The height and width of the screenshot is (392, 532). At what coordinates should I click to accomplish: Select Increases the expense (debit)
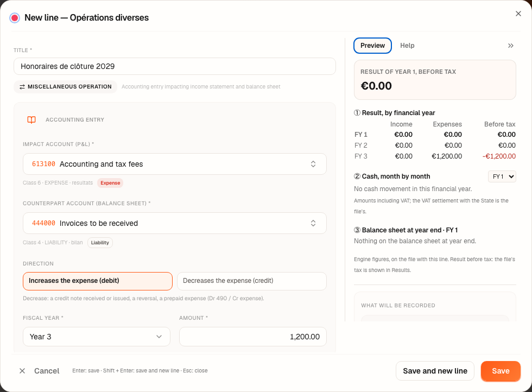pos(98,281)
